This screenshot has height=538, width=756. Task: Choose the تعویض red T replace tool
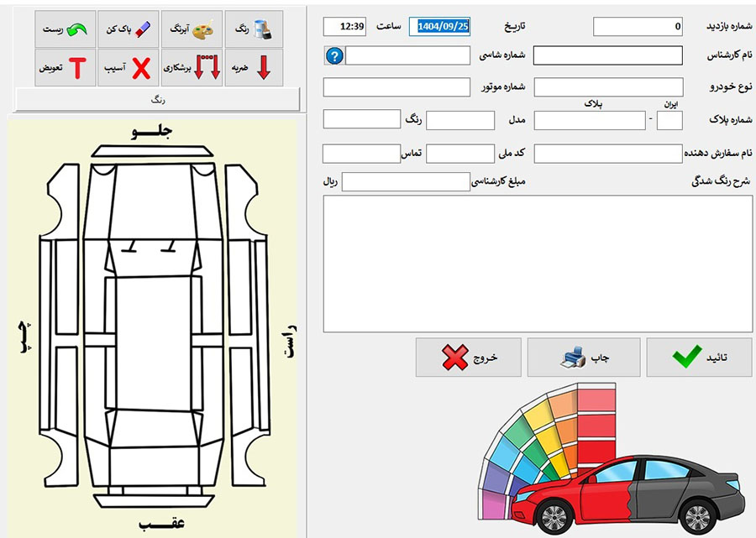point(65,68)
